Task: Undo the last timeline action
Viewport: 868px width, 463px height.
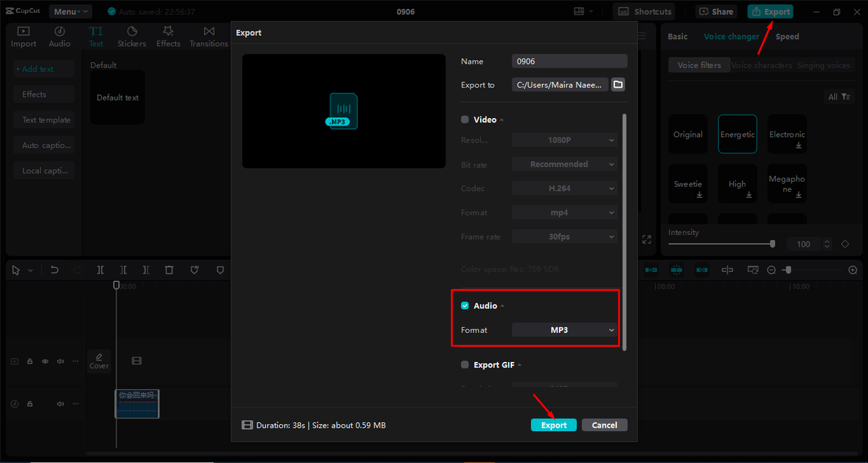Action: coord(54,270)
